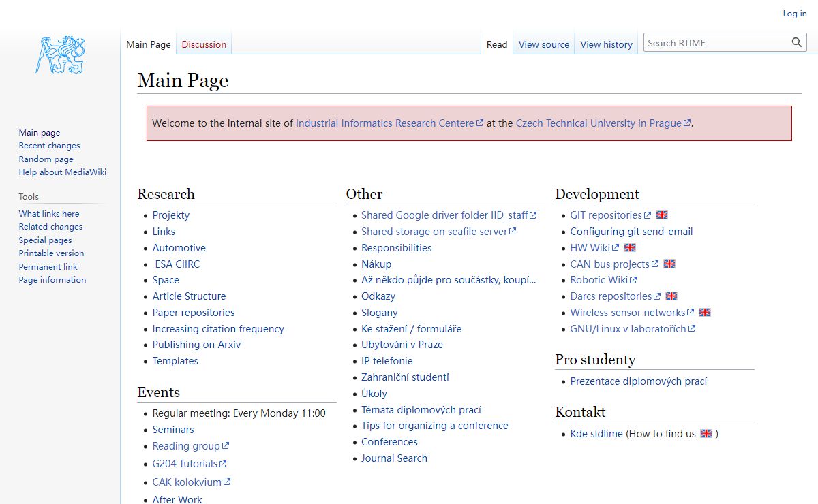The image size is (818, 504).
Task: Open Increasing citation frequency page
Action: pos(218,329)
